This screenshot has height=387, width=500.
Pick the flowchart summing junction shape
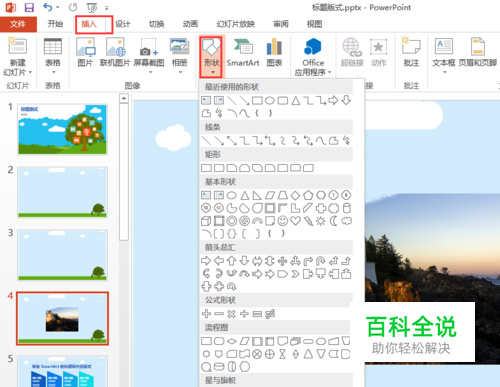257,354
